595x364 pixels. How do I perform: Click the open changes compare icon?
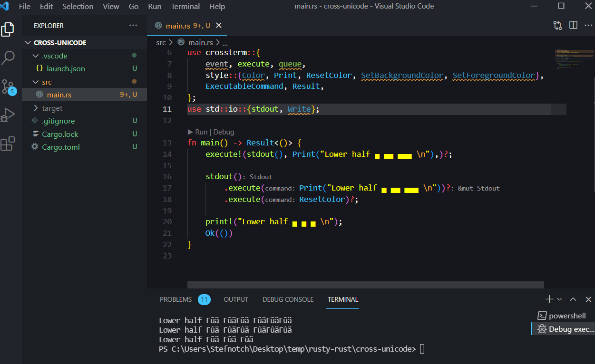click(x=557, y=26)
